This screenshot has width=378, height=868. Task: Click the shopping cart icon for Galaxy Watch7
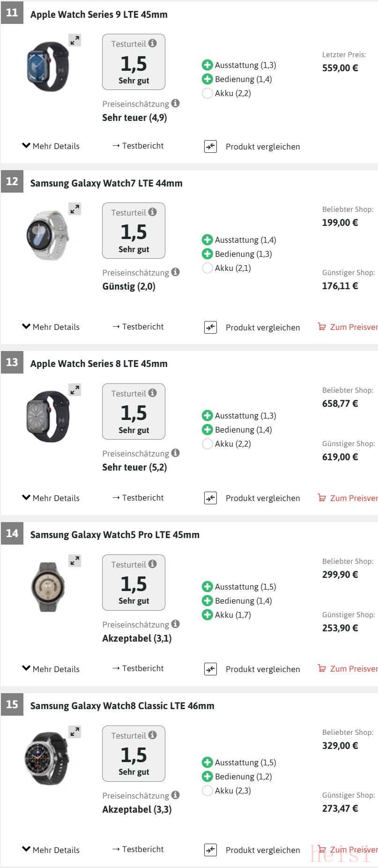coord(322,327)
